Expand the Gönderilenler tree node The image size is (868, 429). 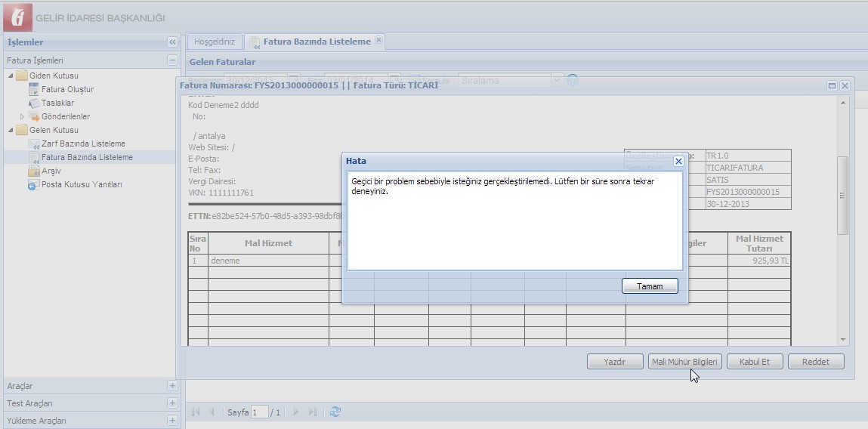point(22,117)
